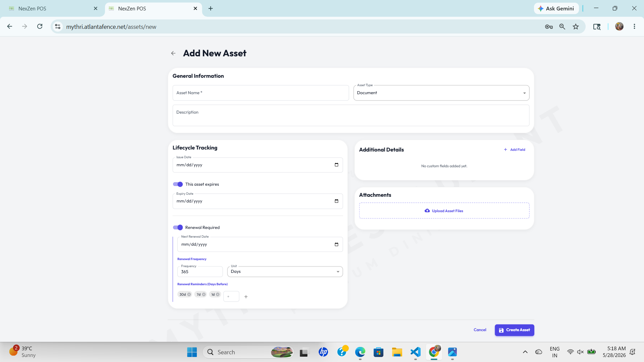Open Microsoft Store from the taskbar
The width and height of the screenshot is (644, 362).
(x=378, y=352)
